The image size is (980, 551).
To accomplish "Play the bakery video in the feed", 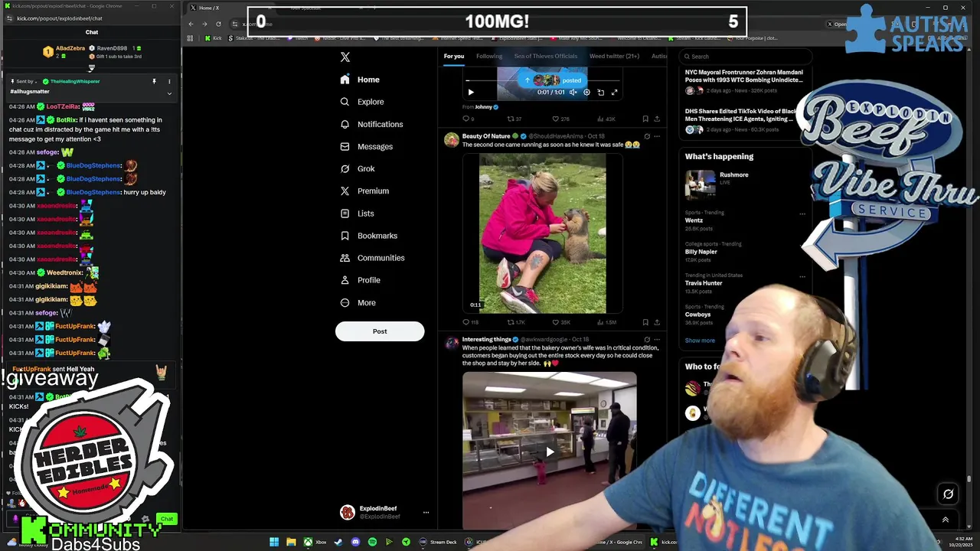I will point(550,451).
